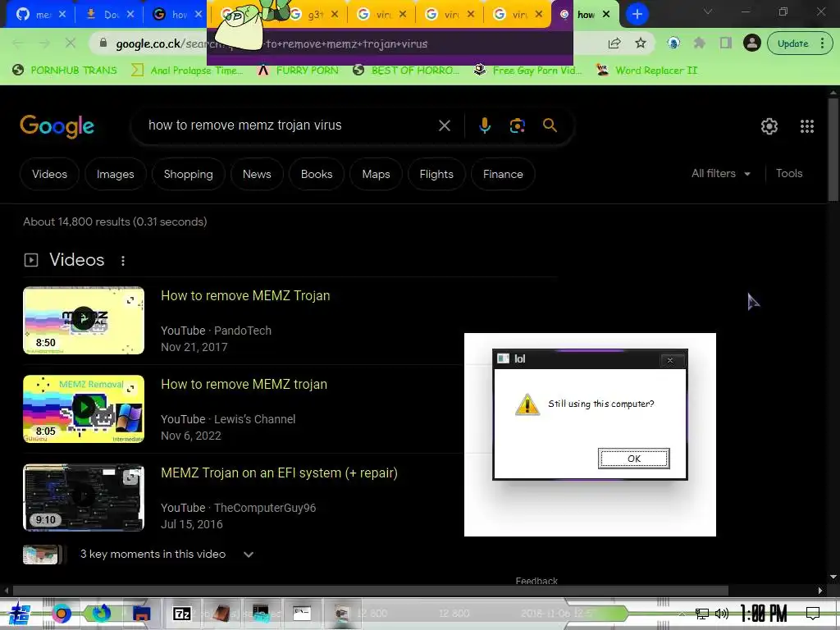Screen dimensions: 840x630
Task: Play the 8:05 MEMZ Removal thumbnail
Action: coord(84,409)
